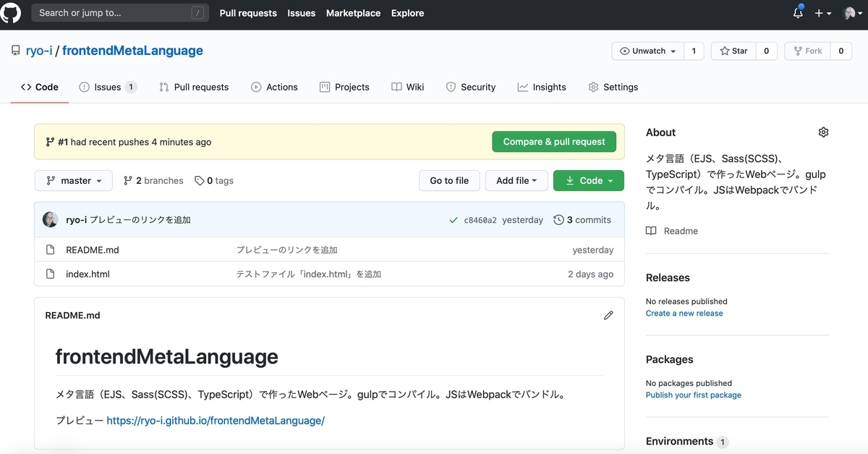Viewport: 868px width, 454px height.
Task: Open the index.html commit message link
Action: coord(309,274)
